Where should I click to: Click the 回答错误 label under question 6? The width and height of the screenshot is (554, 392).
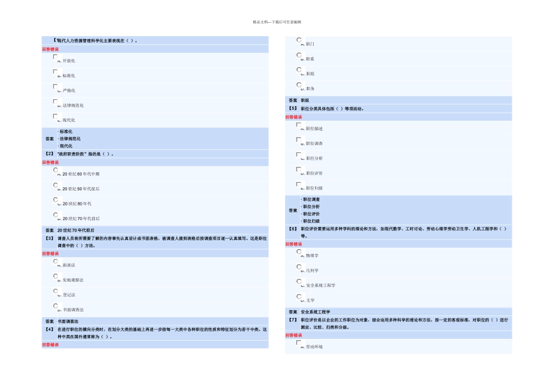coord(293,244)
